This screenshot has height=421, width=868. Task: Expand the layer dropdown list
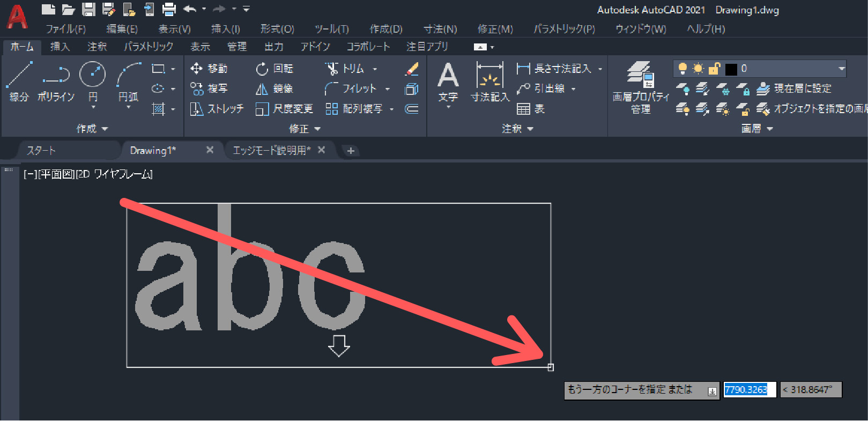841,69
